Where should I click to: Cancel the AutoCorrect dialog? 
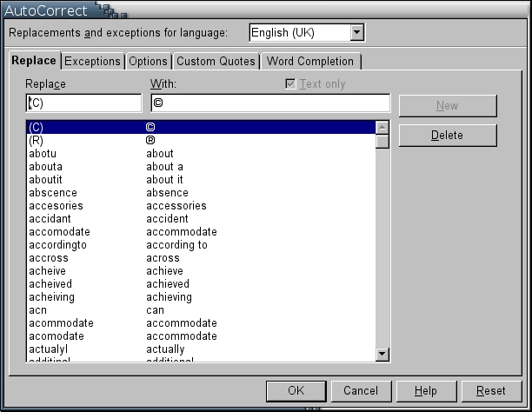(361, 390)
